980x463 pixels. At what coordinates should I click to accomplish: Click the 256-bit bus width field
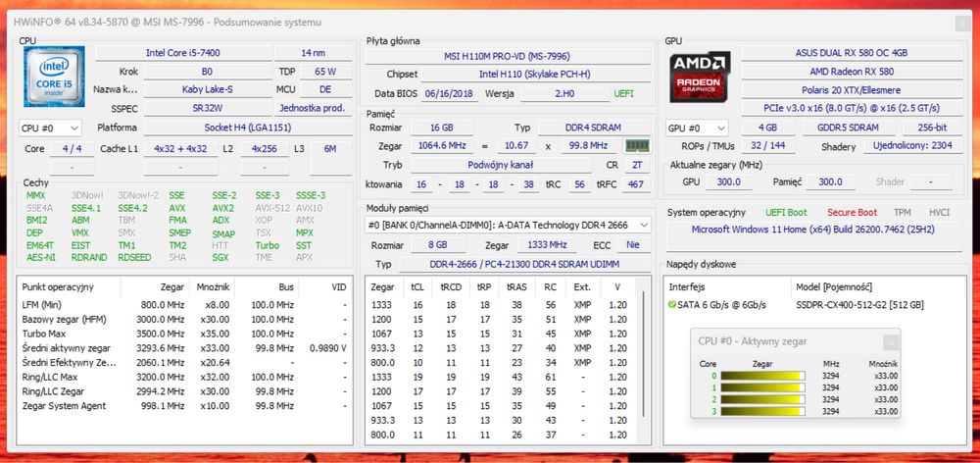933,128
